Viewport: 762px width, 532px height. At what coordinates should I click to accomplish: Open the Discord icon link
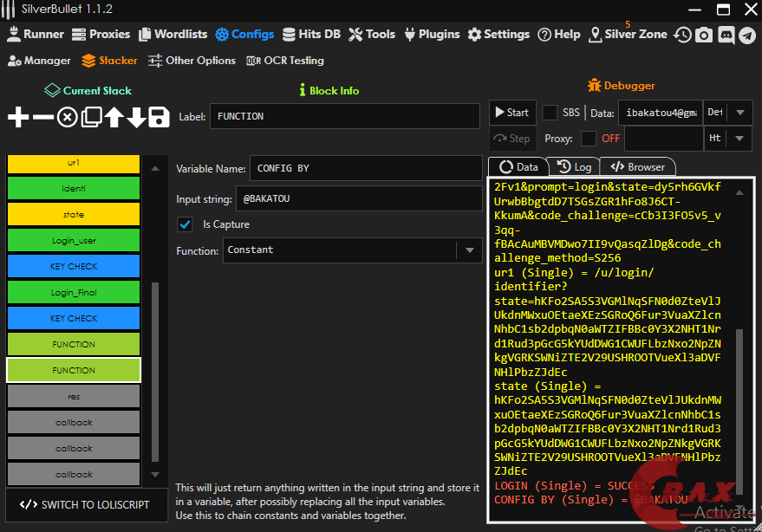[x=726, y=35]
